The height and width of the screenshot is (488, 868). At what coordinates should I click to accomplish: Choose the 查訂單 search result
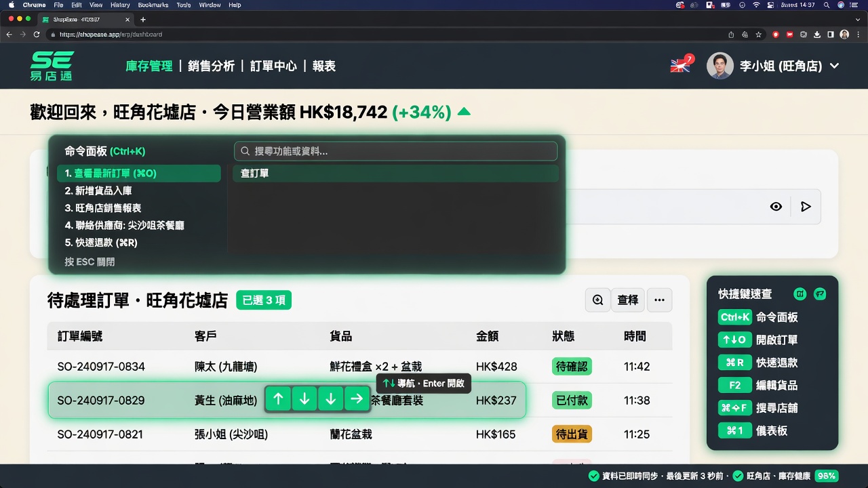[x=395, y=174]
